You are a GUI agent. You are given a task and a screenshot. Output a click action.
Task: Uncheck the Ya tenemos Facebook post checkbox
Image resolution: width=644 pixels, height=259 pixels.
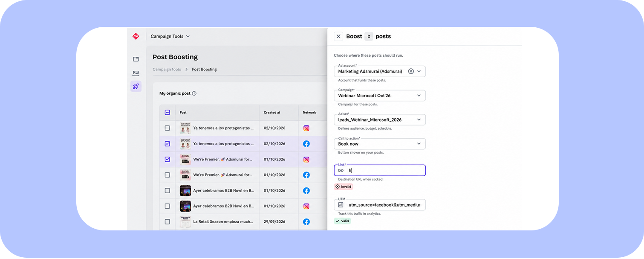pyautogui.click(x=167, y=144)
